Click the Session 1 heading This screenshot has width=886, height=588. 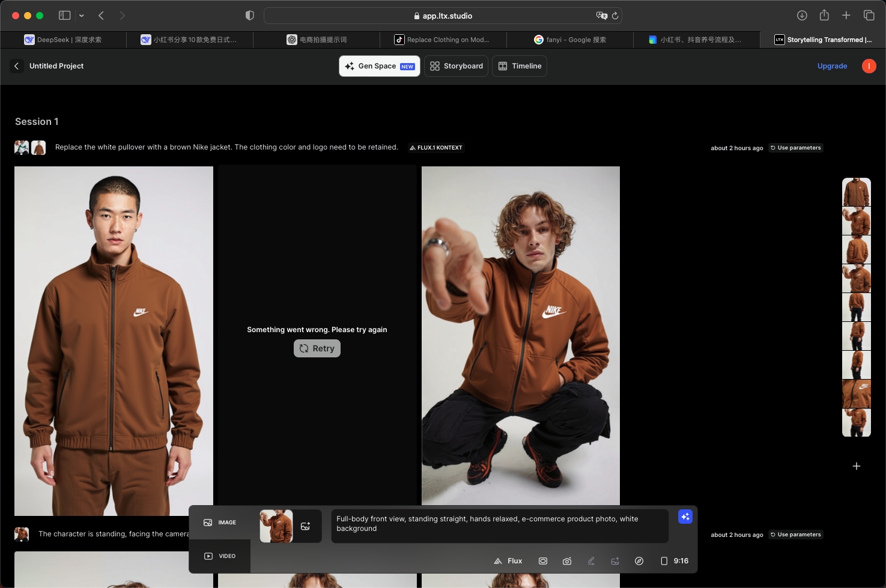tap(37, 121)
